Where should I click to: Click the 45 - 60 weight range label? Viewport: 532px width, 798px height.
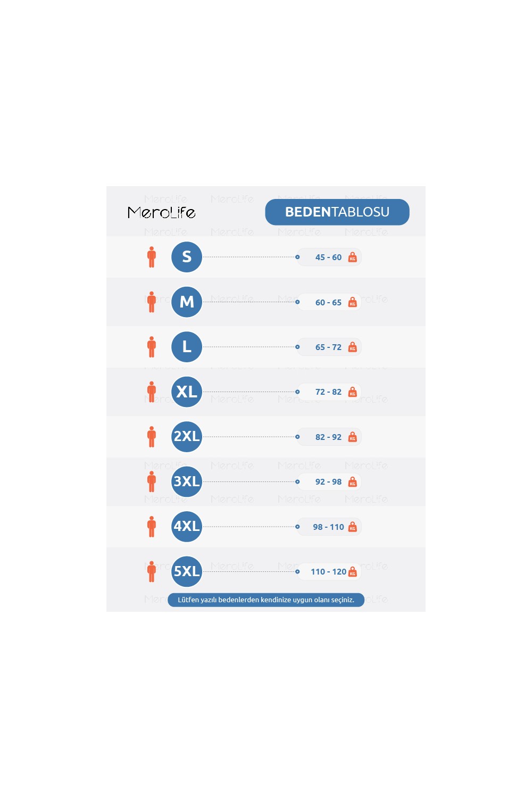click(x=328, y=257)
